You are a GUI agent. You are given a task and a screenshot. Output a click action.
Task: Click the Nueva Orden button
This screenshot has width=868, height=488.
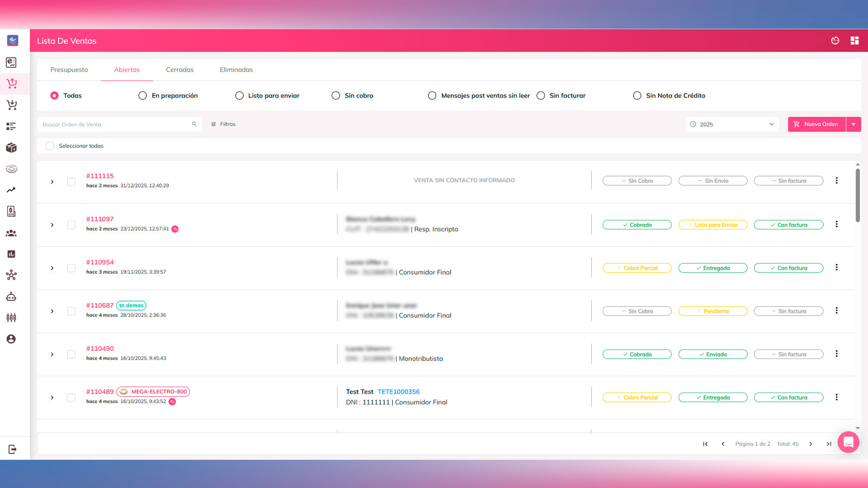coord(816,124)
